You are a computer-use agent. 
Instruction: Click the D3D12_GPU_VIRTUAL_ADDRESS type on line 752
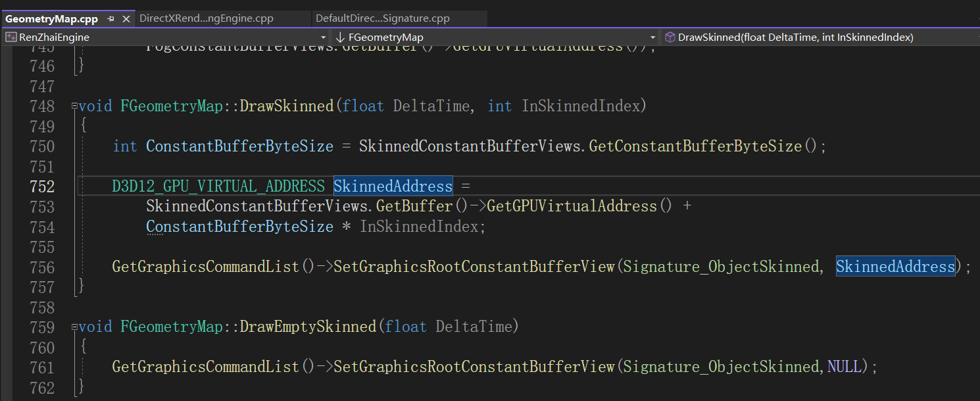click(x=218, y=186)
